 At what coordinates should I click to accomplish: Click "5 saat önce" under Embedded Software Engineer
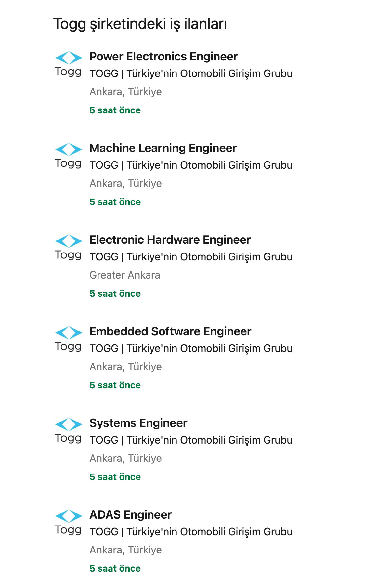click(115, 385)
